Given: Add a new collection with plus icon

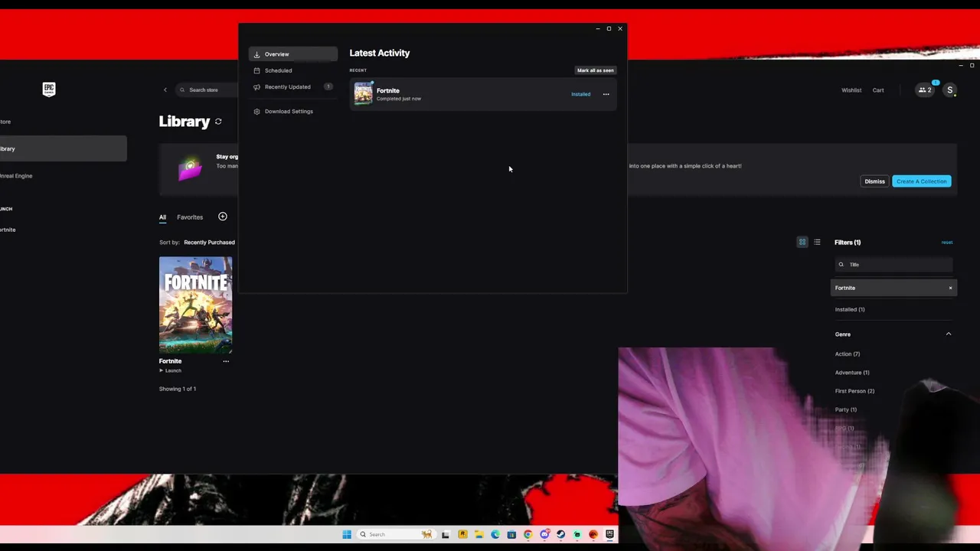Looking at the screenshot, I should coord(223,217).
